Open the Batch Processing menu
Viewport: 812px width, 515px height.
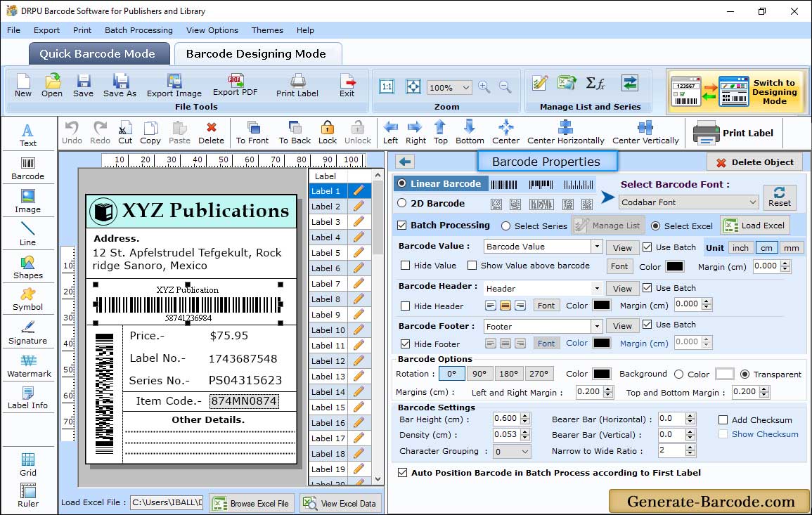138,30
